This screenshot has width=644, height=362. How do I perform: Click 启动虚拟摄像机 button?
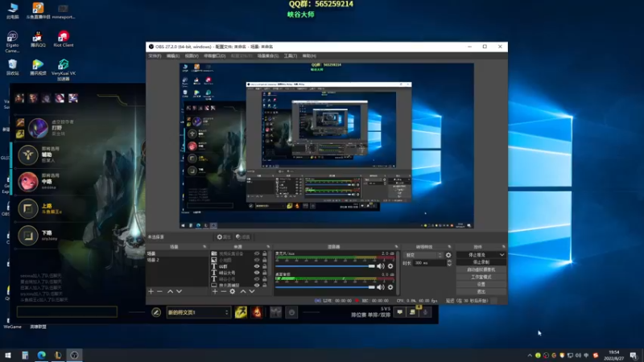(481, 269)
